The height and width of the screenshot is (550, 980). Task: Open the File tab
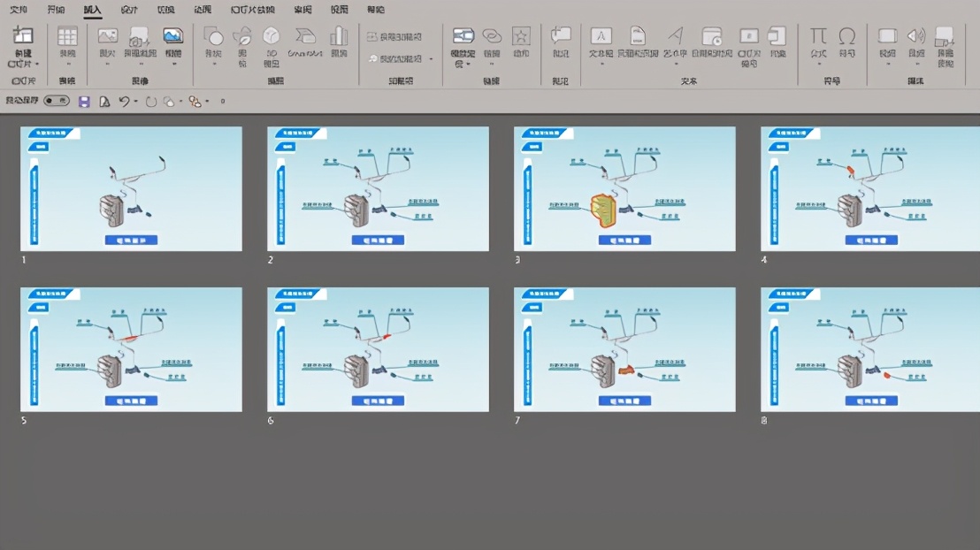(x=19, y=10)
